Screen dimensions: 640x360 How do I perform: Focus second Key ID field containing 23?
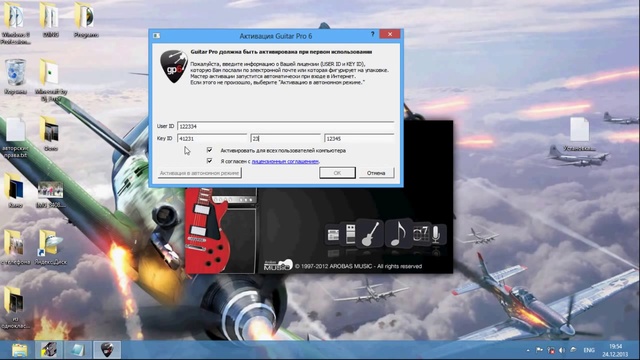pyautogui.click(x=286, y=138)
